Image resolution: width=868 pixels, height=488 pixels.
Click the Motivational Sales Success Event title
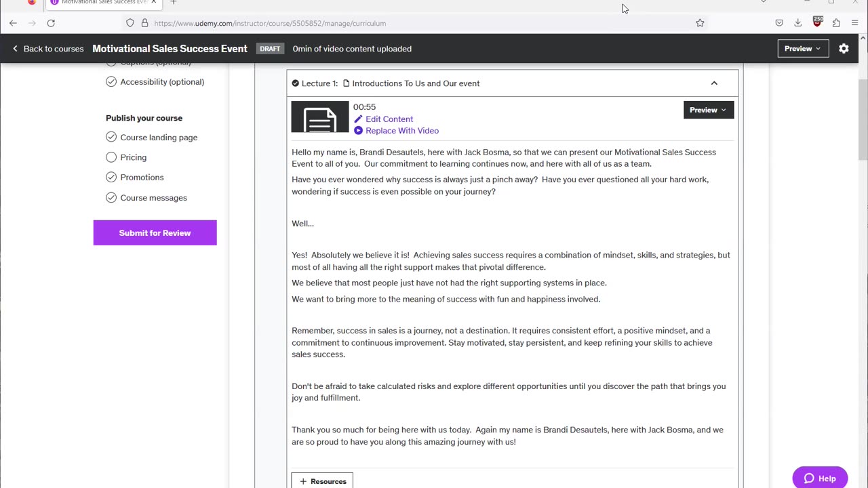tap(170, 49)
